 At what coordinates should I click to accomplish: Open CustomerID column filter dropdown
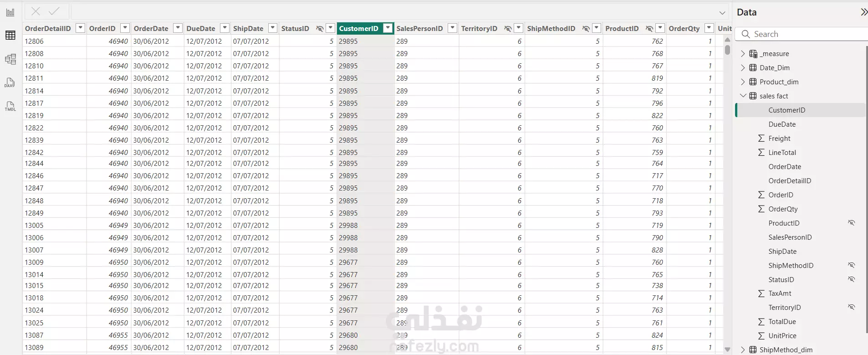(388, 28)
